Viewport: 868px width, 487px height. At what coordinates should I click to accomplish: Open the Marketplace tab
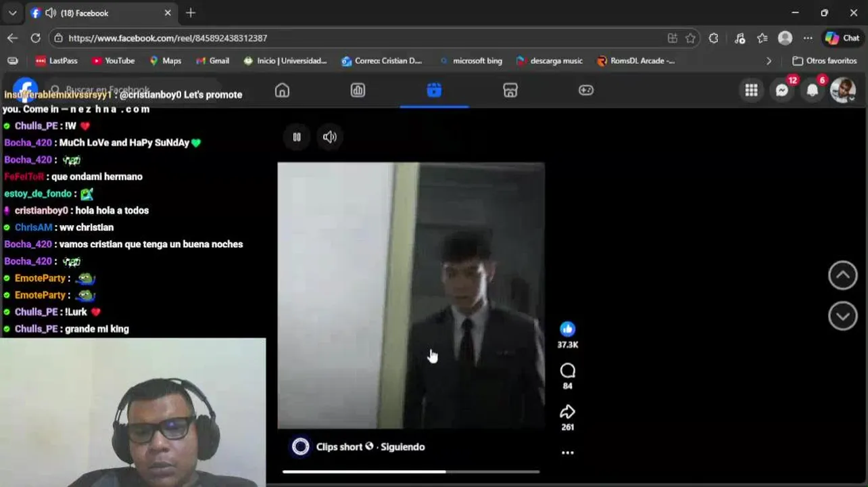point(510,90)
